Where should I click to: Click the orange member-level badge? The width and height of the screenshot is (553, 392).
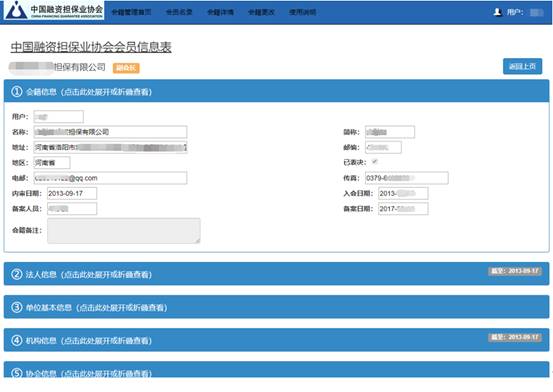point(126,68)
